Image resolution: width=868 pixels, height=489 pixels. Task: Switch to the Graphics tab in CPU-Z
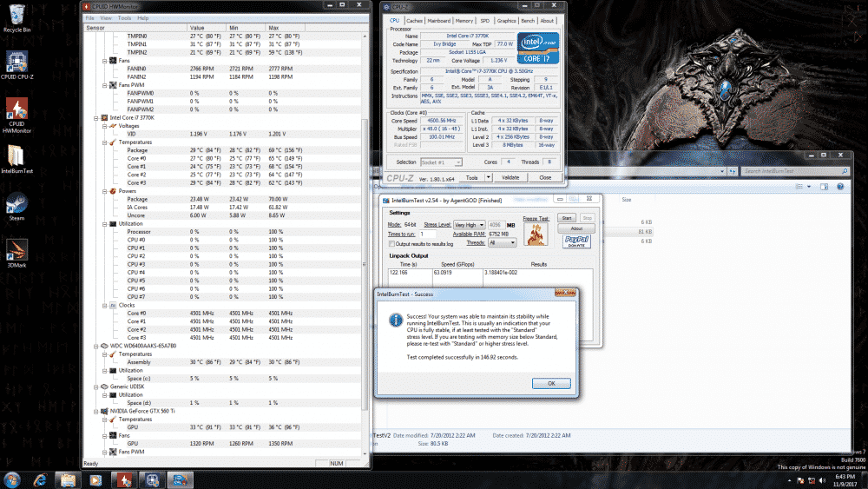(506, 21)
